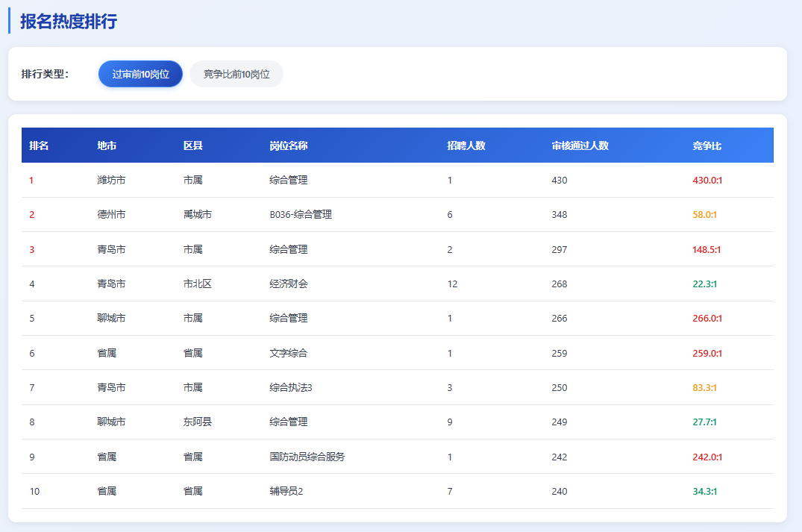Click the 国防动员综合服务 position name

[307, 457]
